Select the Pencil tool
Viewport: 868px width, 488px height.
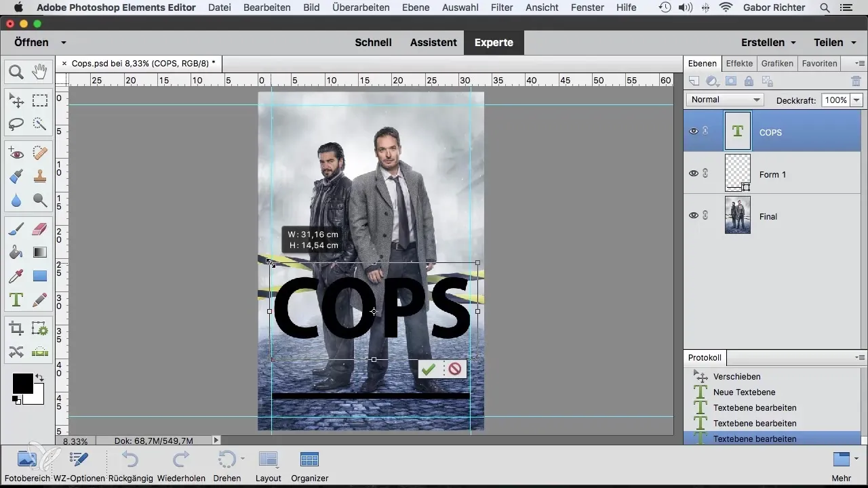click(x=40, y=299)
